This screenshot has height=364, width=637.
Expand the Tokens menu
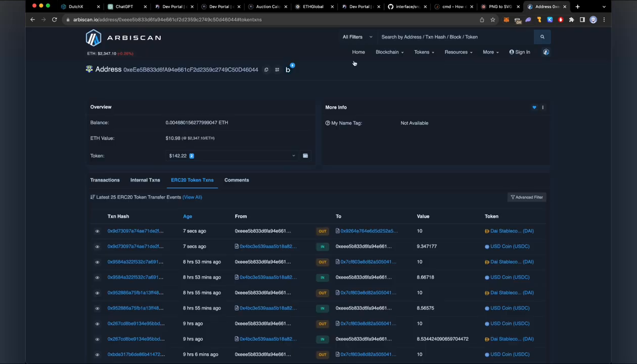[424, 52]
